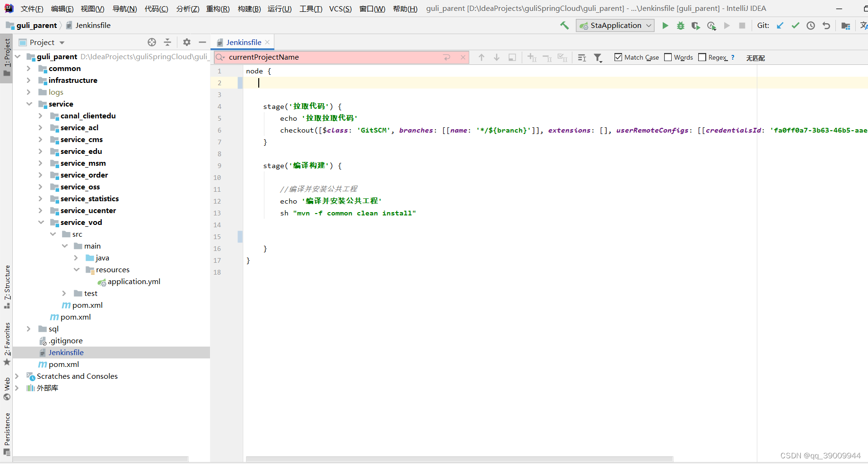Add selection for next occurrence icon

coord(532,57)
